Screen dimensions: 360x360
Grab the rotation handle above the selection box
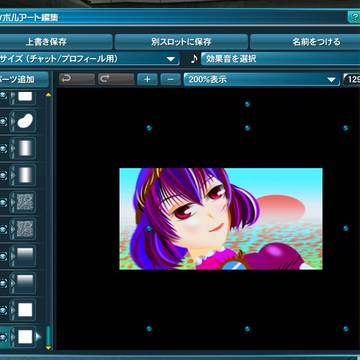click(x=247, y=104)
